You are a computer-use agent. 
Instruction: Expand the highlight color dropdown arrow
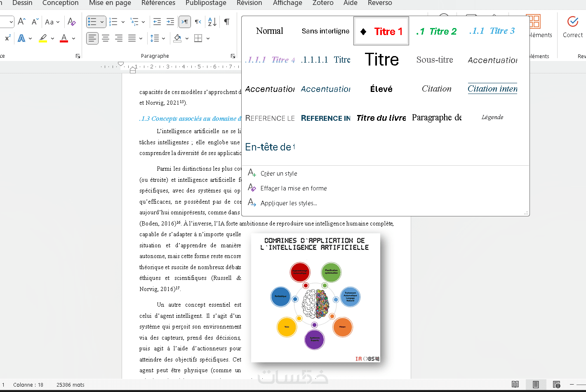pos(52,39)
